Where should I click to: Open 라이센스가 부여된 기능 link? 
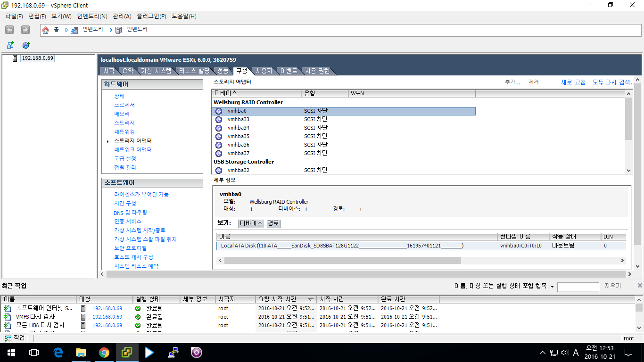tap(141, 195)
